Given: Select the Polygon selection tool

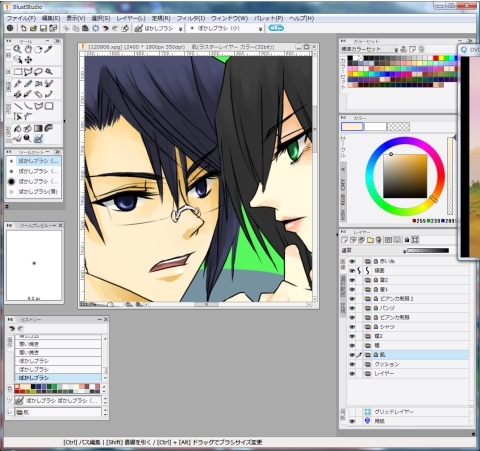Looking at the screenshot, I should pos(28,72).
